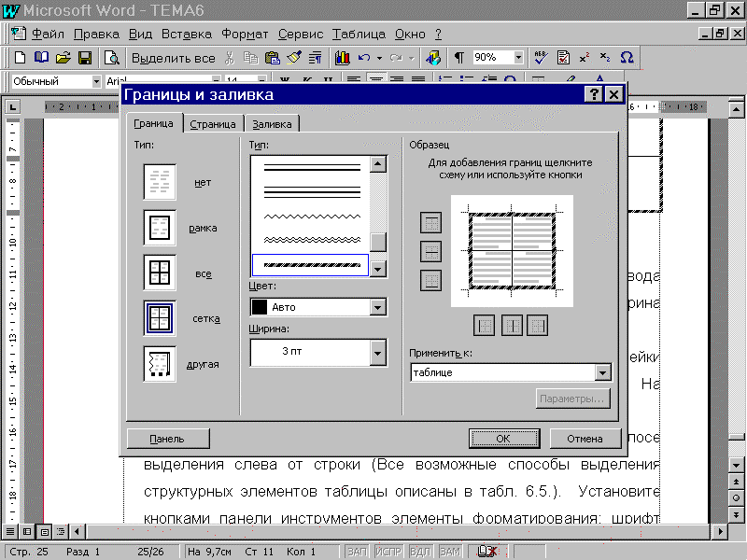747x560 pixels.
Task: Open the style 'Обычный' dropdown
Action: 96,81
